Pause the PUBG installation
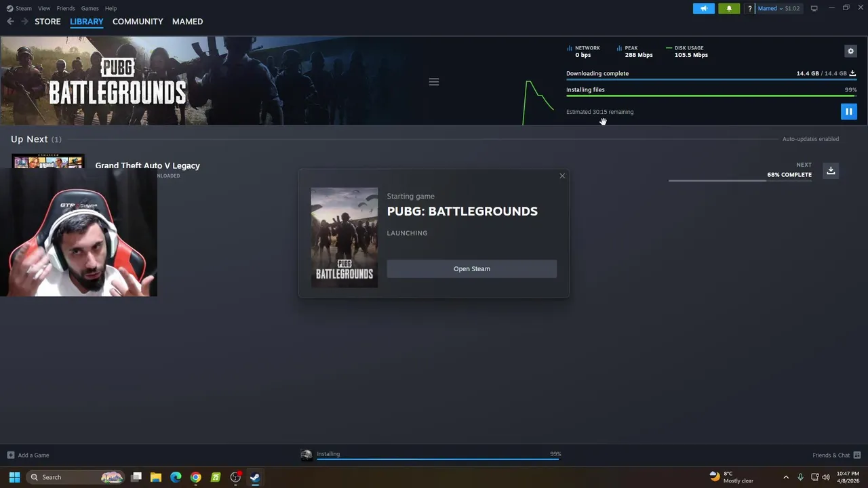Image resolution: width=868 pixels, height=488 pixels. pyautogui.click(x=848, y=112)
